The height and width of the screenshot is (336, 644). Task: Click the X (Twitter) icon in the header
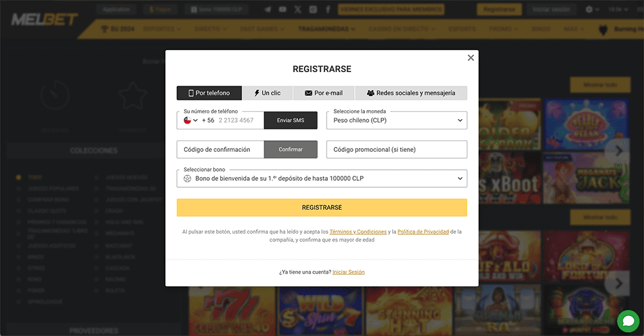[298, 10]
